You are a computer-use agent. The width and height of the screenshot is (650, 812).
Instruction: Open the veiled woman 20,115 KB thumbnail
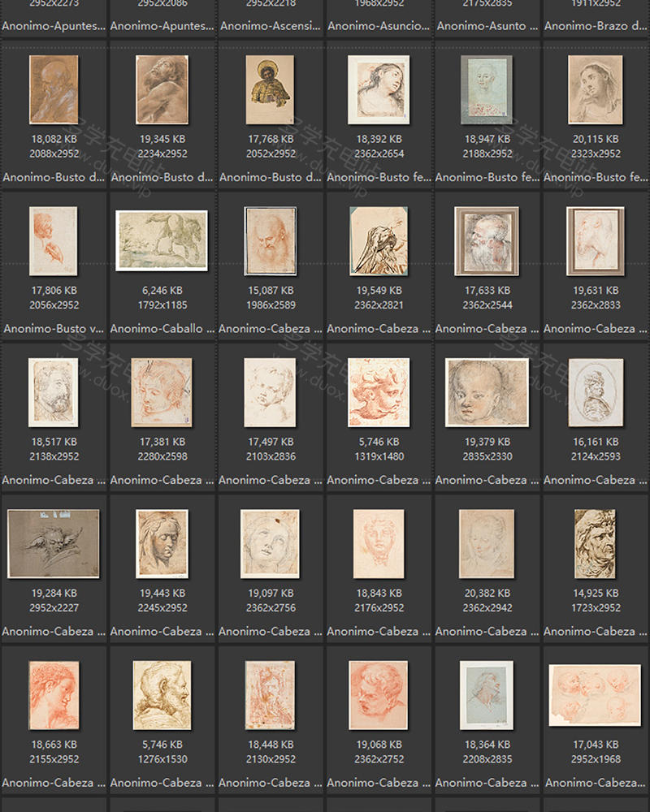(596, 89)
